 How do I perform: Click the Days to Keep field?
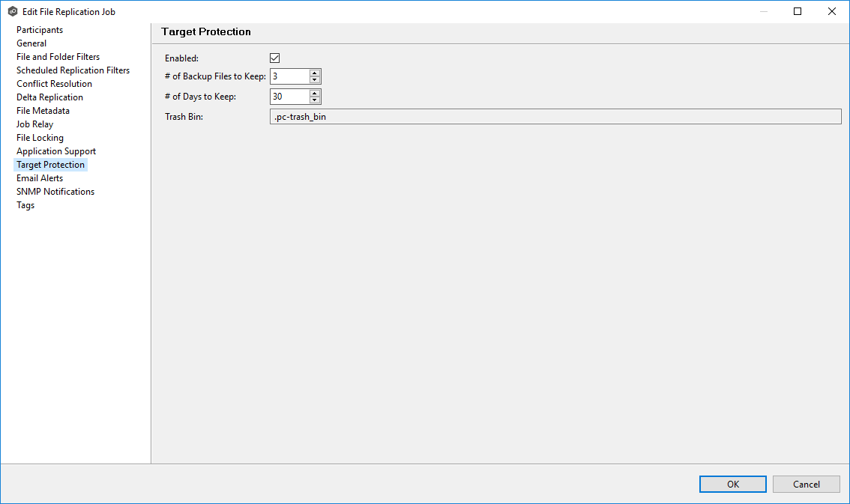point(289,97)
